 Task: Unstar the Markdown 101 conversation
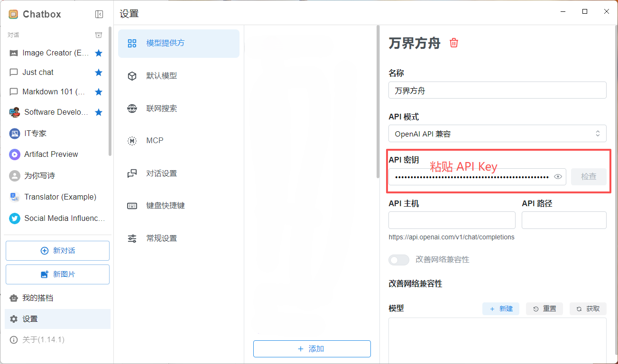pyautogui.click(x=99, y=92)
